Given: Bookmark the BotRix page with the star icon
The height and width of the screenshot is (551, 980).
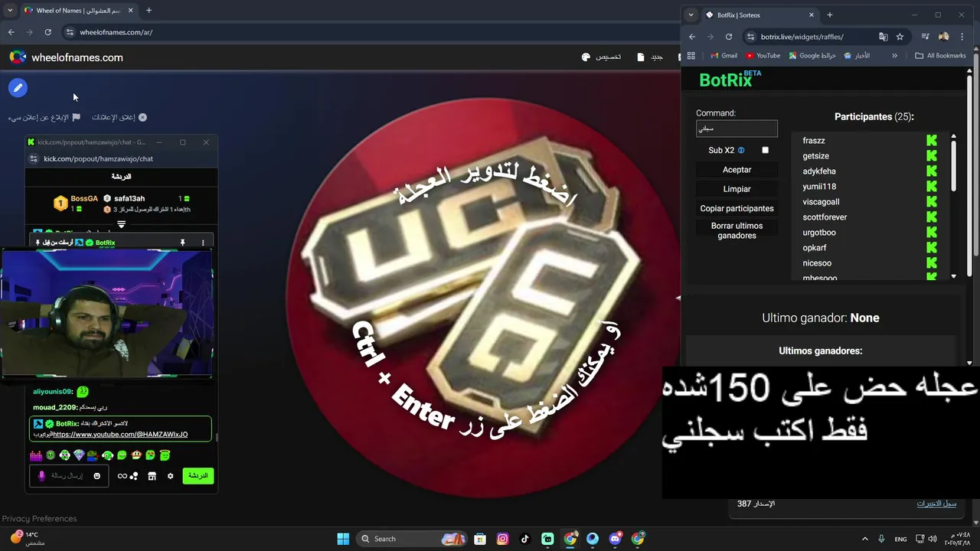Looking at the screenshot, I should click(900, 37).
